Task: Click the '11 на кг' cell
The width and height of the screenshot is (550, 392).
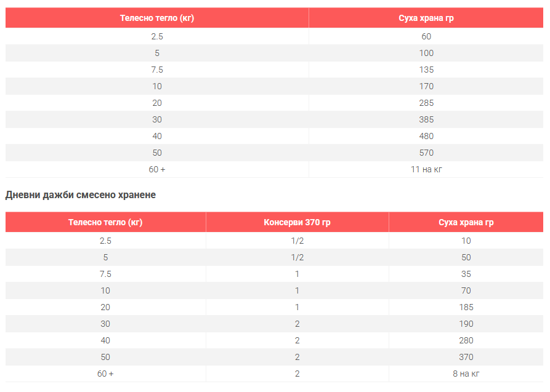Action: pos(426,169)
